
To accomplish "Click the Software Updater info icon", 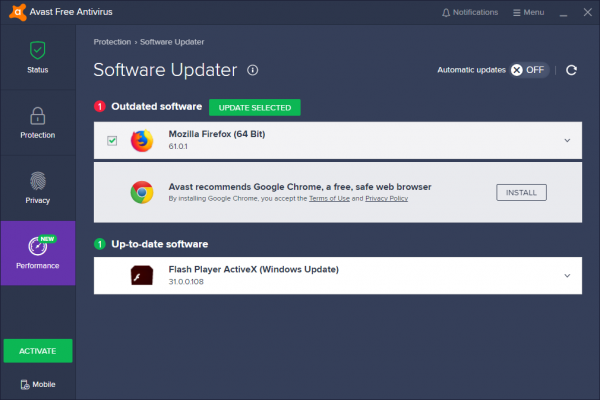I will coord(253,70).
